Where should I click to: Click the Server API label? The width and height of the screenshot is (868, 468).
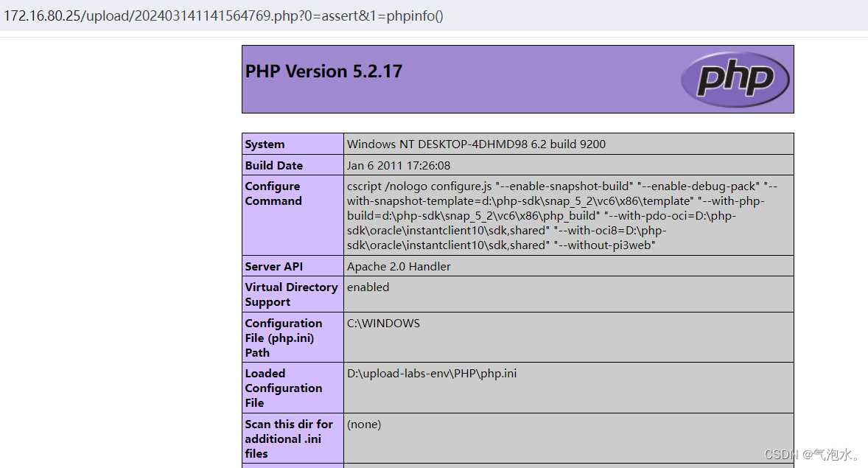274,266
